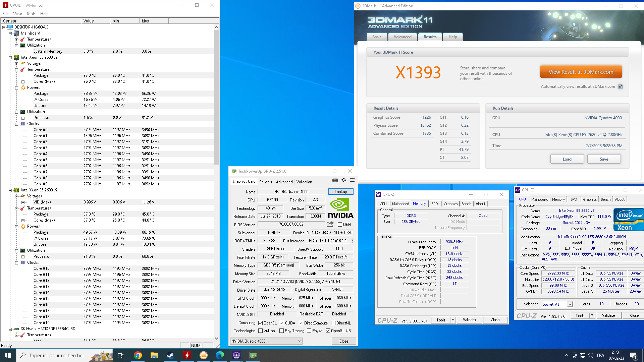This screenshot has width=644, height=362.
Task: Click the orange 3DMark taskbar icon
Action: pos(203,355)
